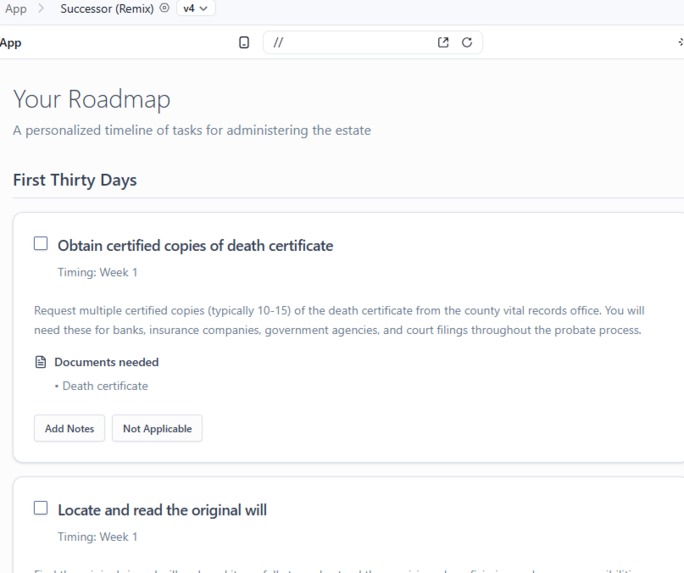
Task: Click the death certificate description paragraph
Action: [x=339, y=320]
